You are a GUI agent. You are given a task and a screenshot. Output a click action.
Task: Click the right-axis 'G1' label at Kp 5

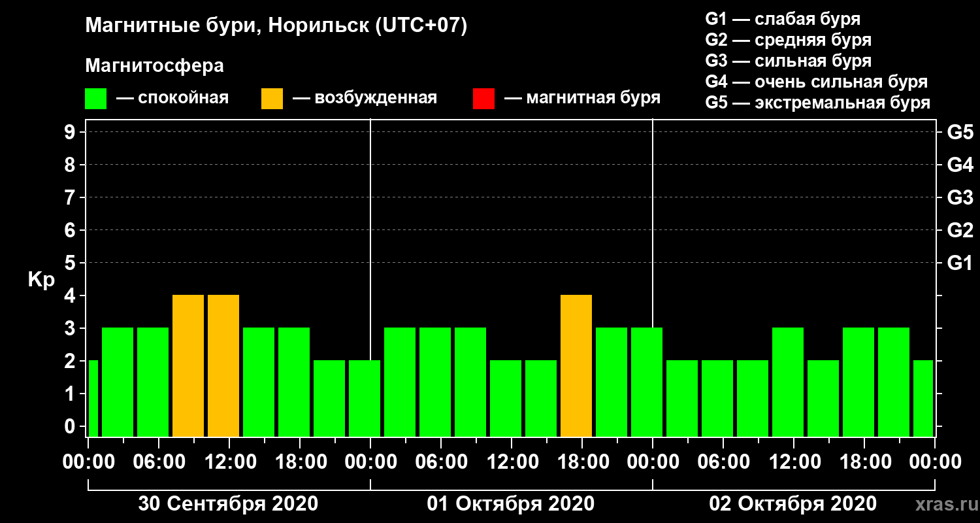960,263
